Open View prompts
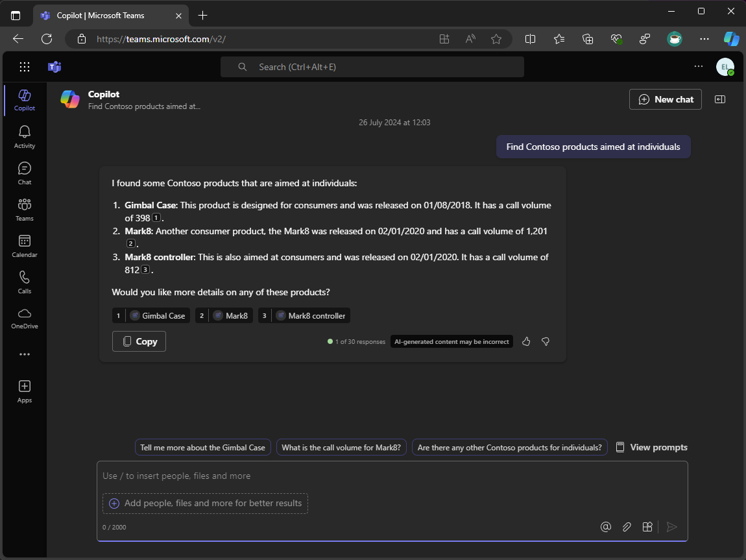746x560 pixels. click(x=652, y=447)
